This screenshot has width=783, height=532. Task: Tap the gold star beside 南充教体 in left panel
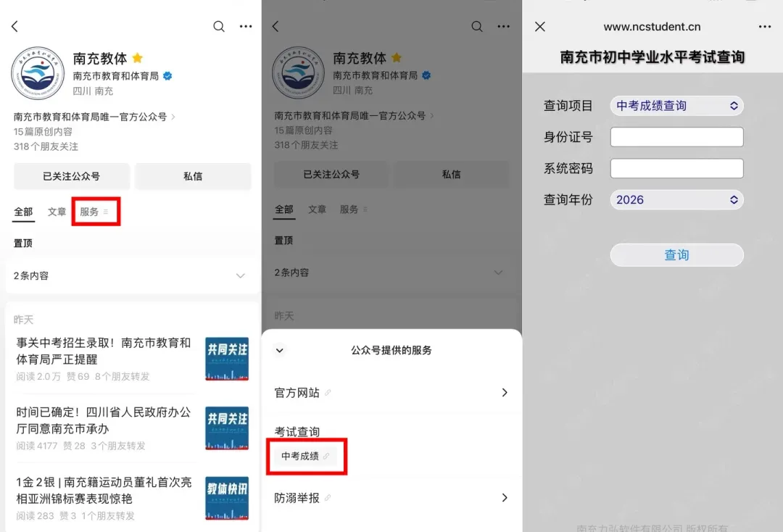137,59
